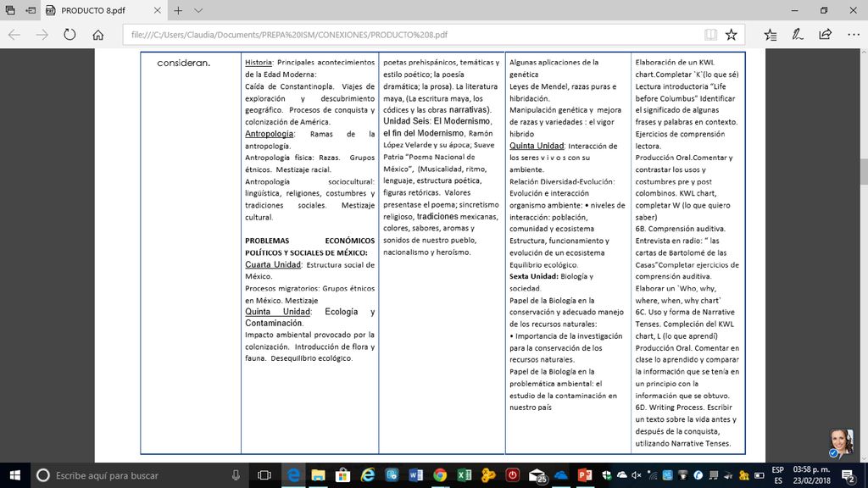Click '6D. Writing Process. Escribir' line
Image resolution: width=868 pixels, height=488 pixels.
coord(684,408)
